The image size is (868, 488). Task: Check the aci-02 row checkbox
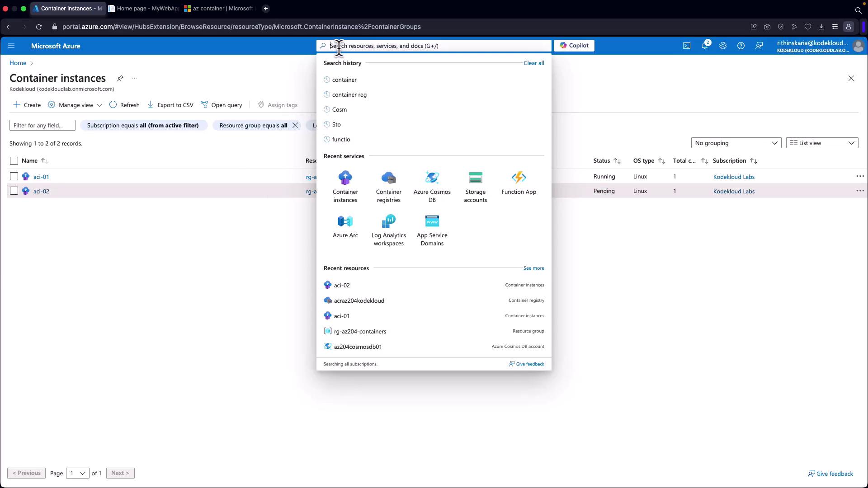[x=14, y=191]
